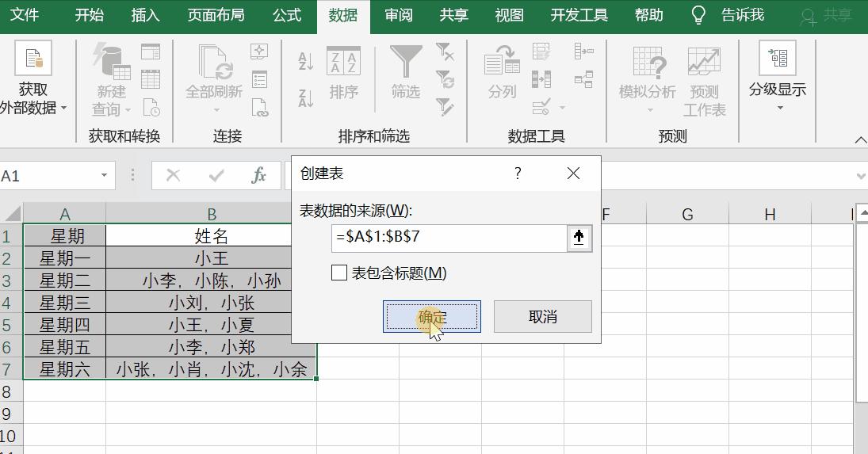Click the 属性 icon in connections group

(x=259, y=79)
